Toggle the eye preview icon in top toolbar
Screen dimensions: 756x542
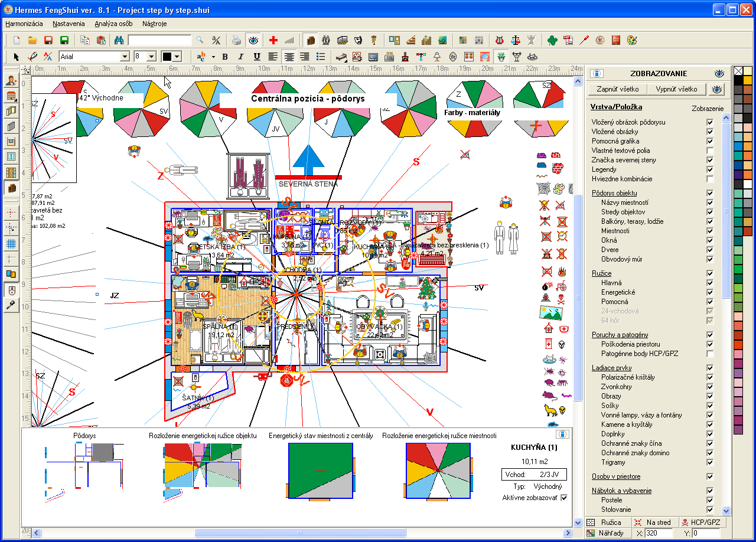253,40
